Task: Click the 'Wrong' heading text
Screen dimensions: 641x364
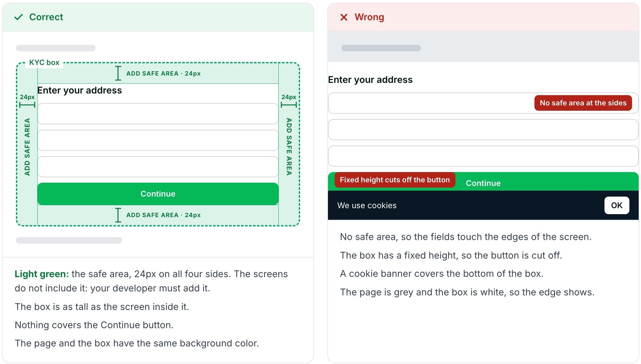Action: tap(369, 17)
